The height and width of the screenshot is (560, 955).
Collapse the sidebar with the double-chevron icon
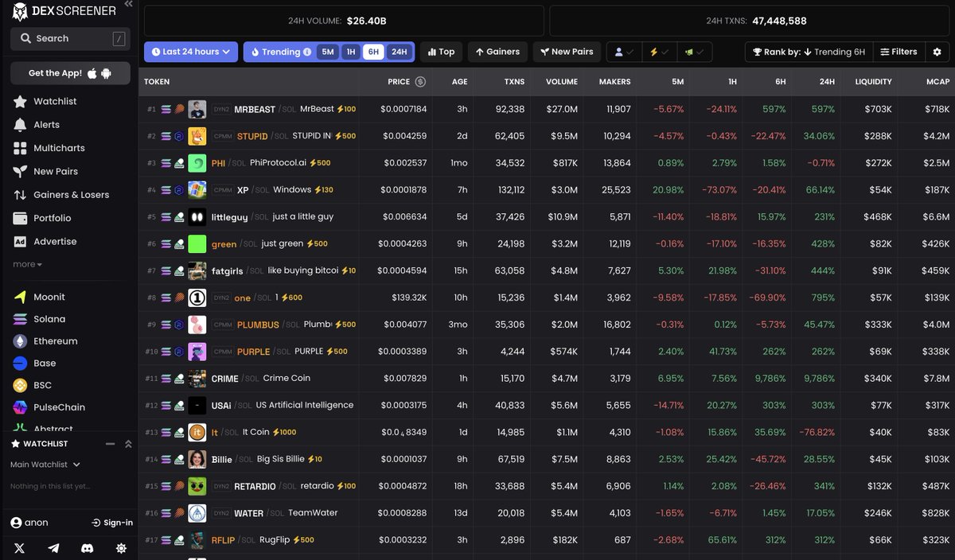coord(129,5)
